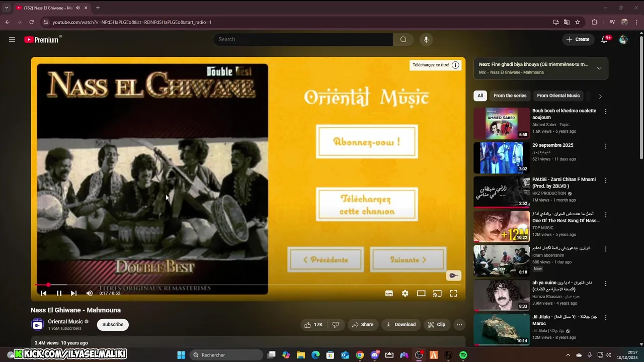Dislike the video
Viewport: 644px width, 362px height.
[336, 325]
